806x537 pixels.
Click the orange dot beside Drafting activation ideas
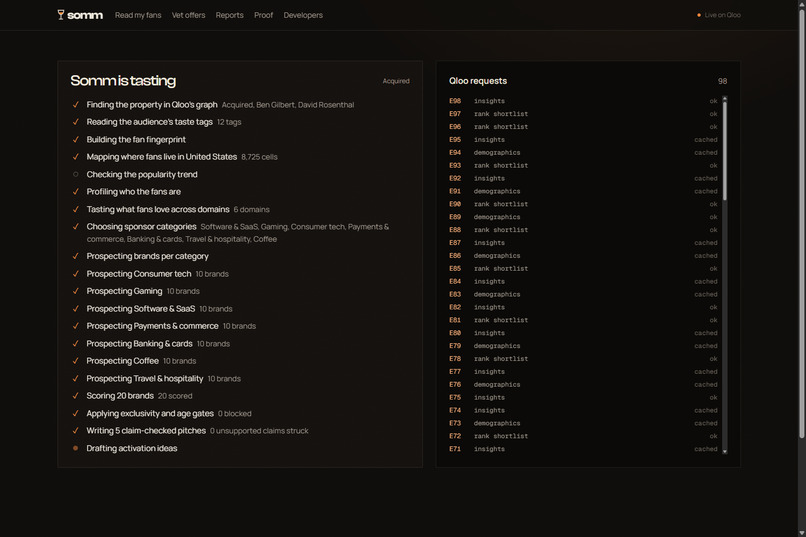[x=76, y=448]
